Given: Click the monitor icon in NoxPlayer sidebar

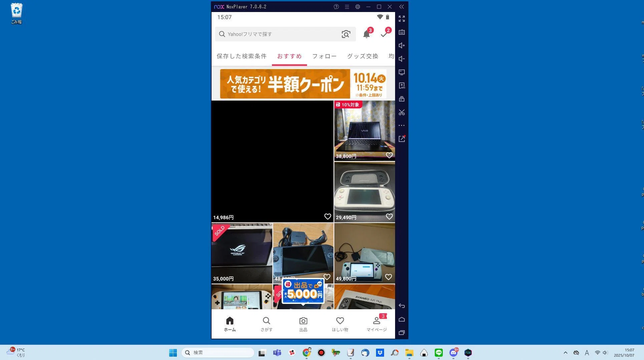Looking at the screenshot, I should 402,72.
